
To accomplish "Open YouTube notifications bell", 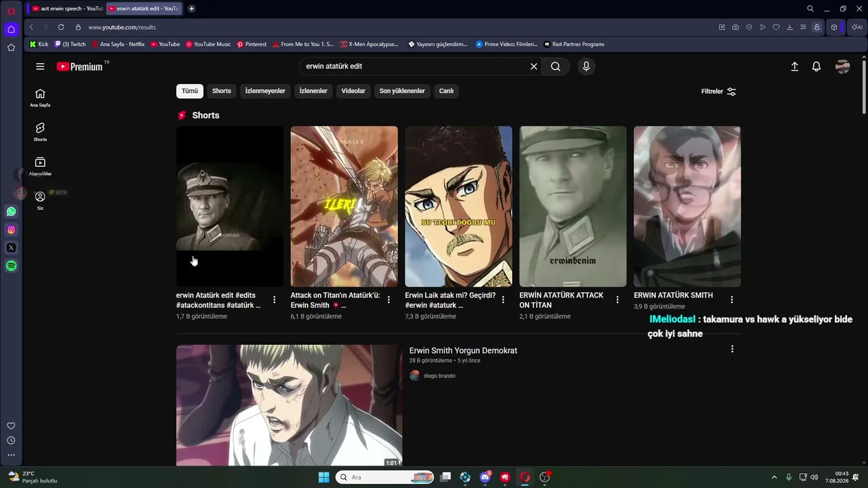I will 816,66.
